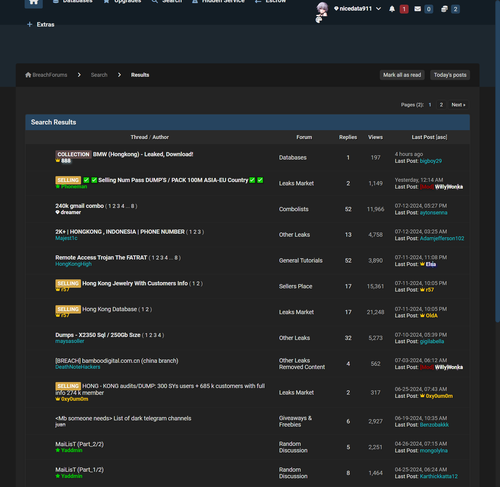The height and width of the screenshot is (487, 500).
Task: Open MaiLisT (Part_1/2) thread
Action: point(79,470)
